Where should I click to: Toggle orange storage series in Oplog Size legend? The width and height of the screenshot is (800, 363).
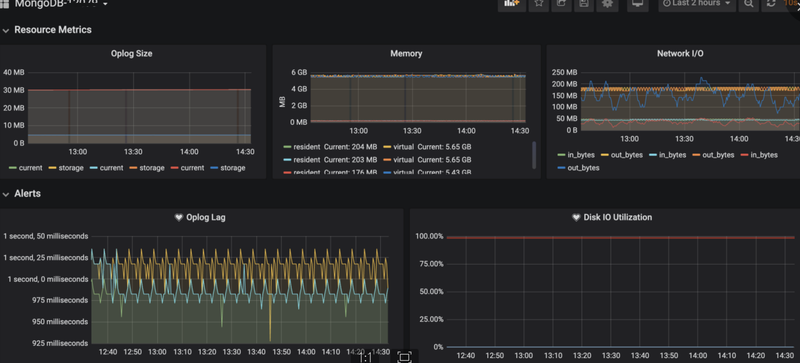pyautogui.click(x=147, y=168)
